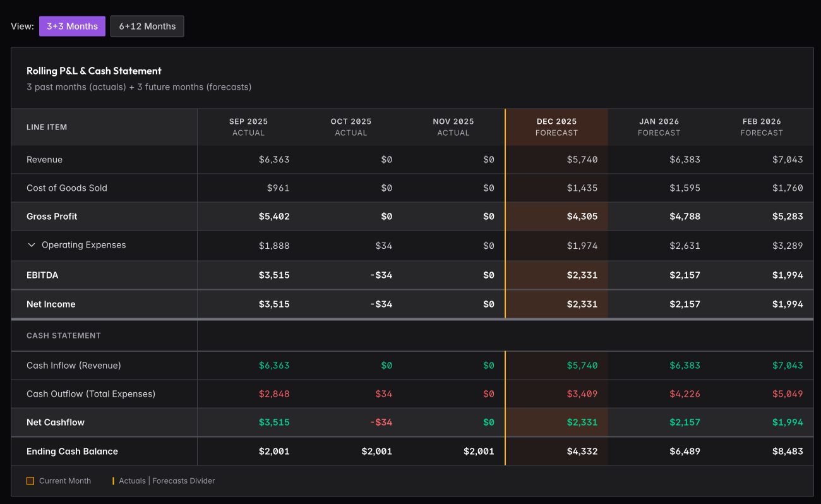
Task: Click the Ending Cash Balance row label
Action: click(x=72, y=452)
